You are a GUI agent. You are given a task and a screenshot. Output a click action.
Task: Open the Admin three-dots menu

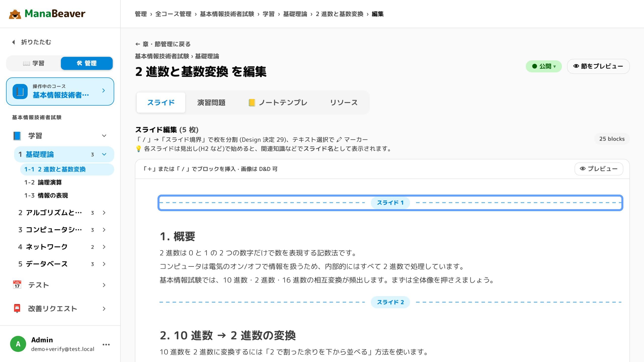pos(106,344)
